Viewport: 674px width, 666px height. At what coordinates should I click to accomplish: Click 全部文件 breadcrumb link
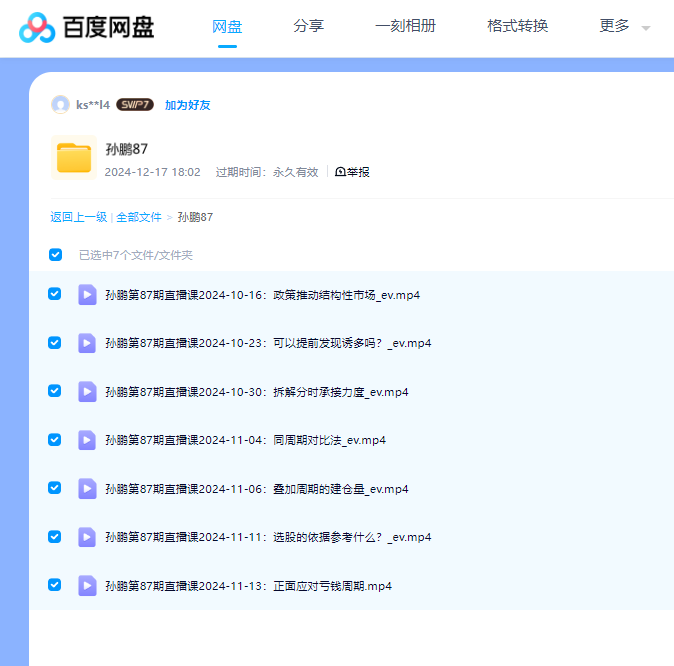click(139, 217)
